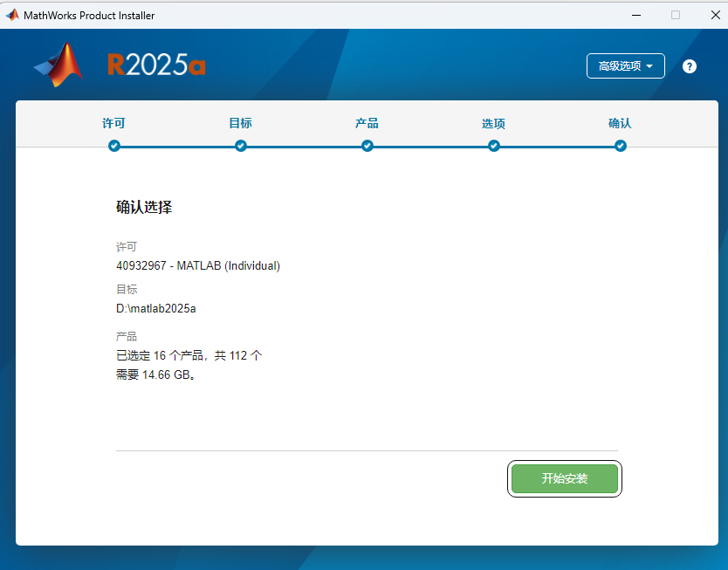
Task: Click the license text 40932967 - MATLAB (Individual)
Action: 198,266
